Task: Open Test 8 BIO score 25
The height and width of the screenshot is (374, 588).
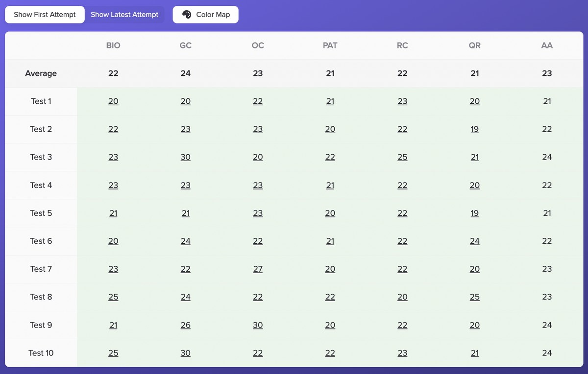Action: pos(113,297)
